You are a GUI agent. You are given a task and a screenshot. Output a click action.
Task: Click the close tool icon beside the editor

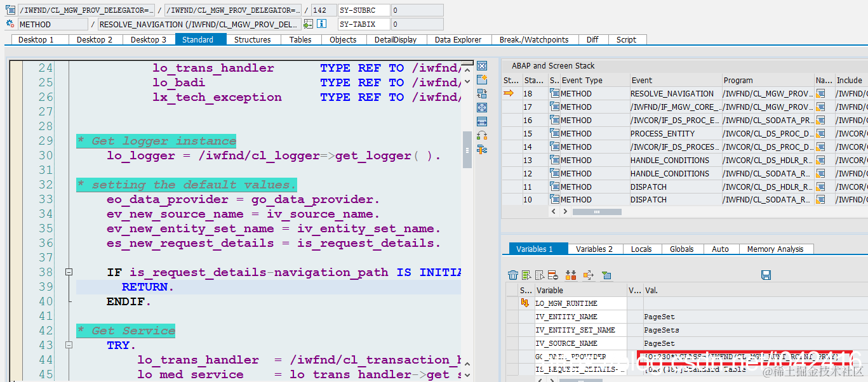pyautogui.click(x=482, y=66)
